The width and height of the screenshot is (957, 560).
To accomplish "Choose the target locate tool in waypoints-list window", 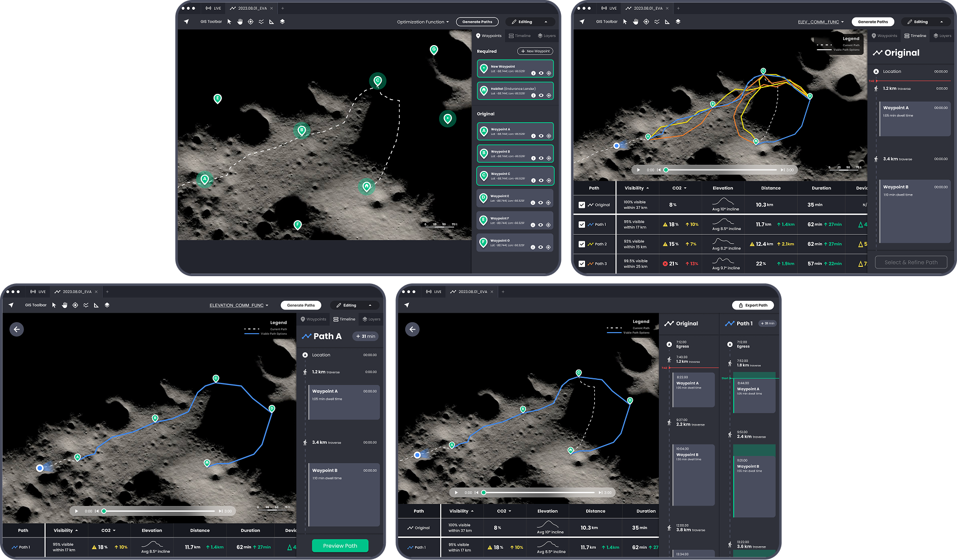I will click(251, 22).
